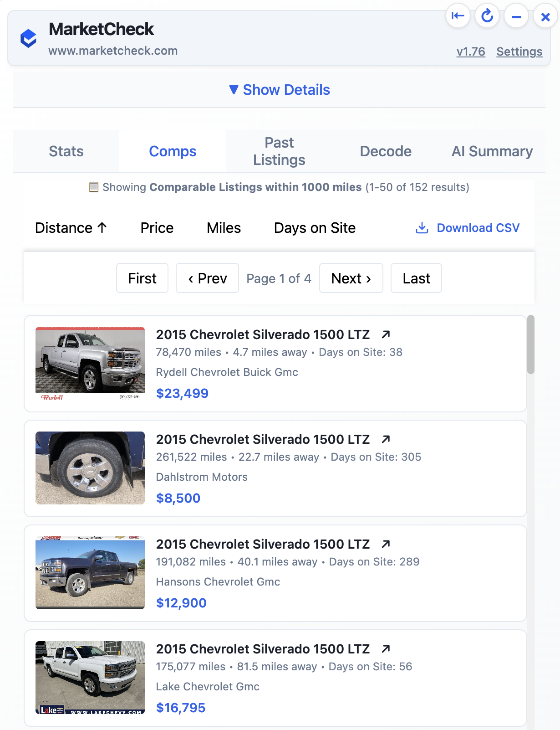Click the clipboard icon next to Showing

94,187
